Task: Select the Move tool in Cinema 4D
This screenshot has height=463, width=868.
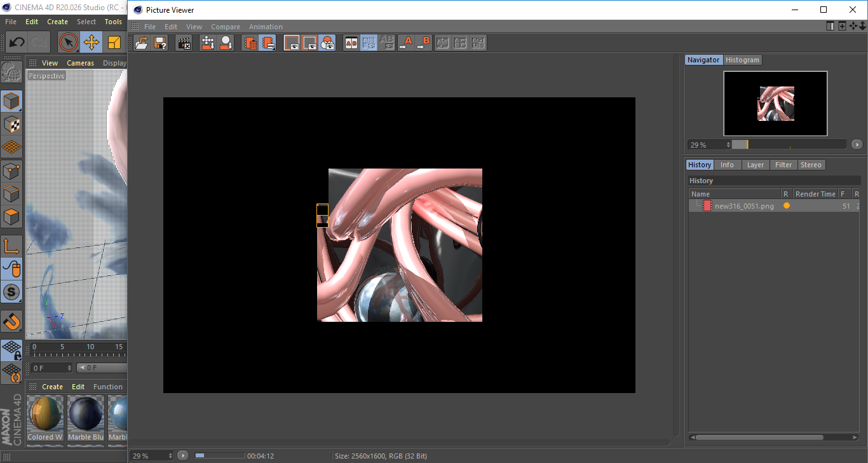Action: tap(92, 43)
